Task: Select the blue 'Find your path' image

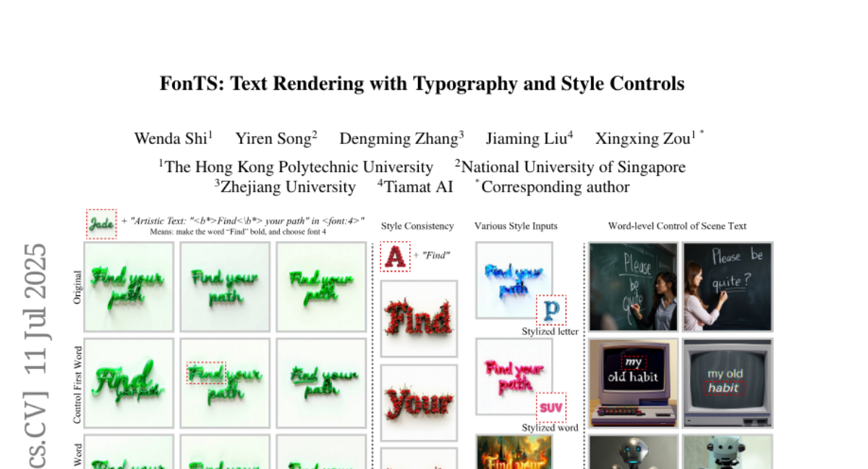Action: [514, 279]
